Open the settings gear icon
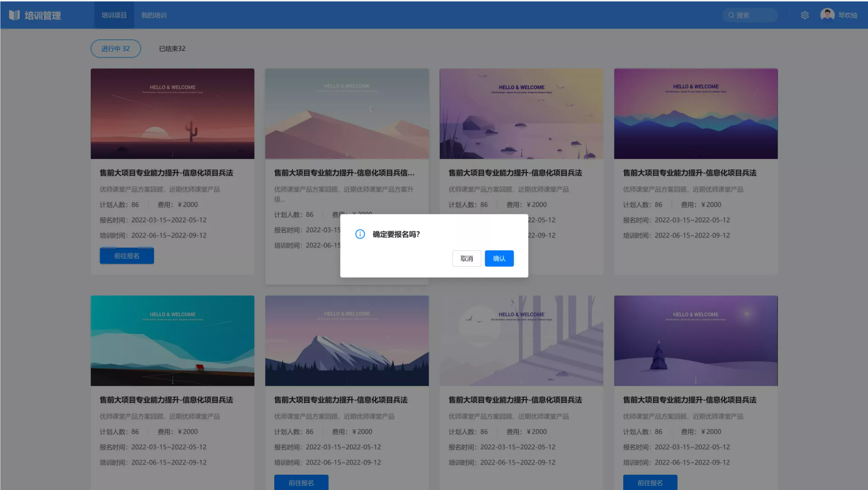Viewport: 868px width, 490px height. [805, 15]
